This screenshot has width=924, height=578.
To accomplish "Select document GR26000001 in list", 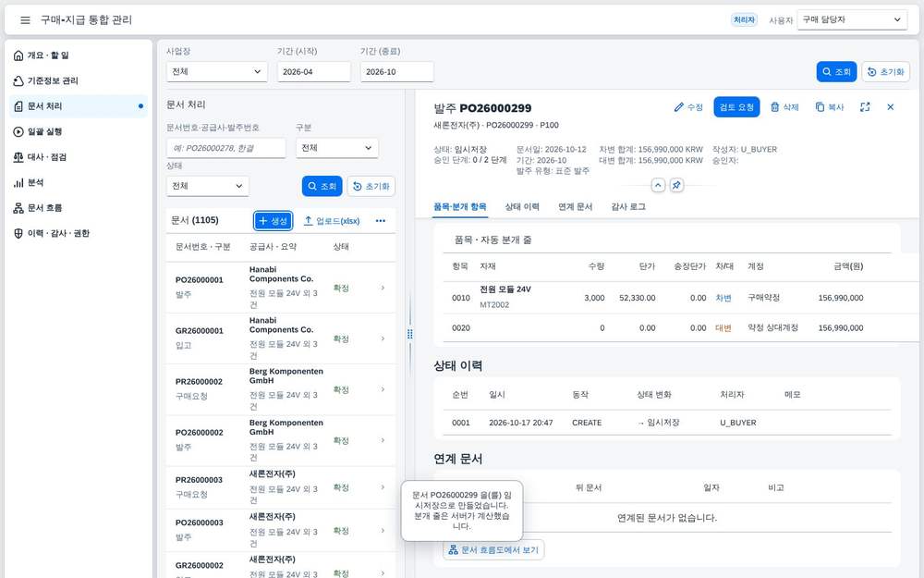I will point(281,338).
